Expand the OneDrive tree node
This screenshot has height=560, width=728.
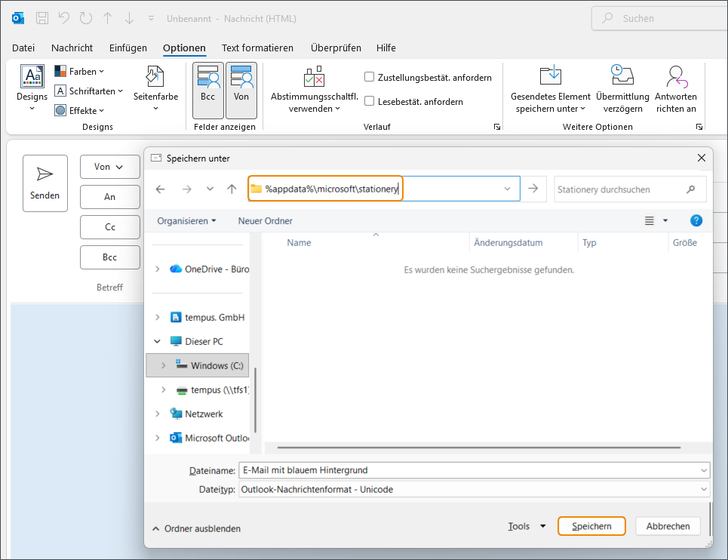tap(158, 269)
